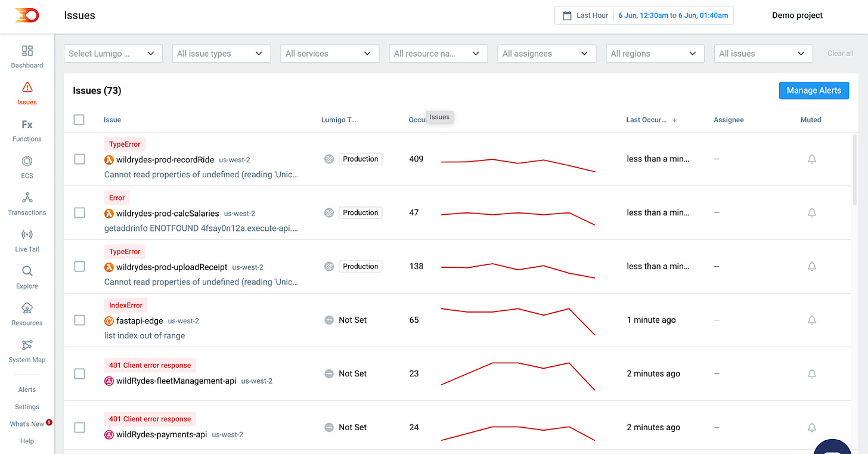Click the Manage Alerts button
The width and height of the screenshot is (868, 454).
pos(814,91)
